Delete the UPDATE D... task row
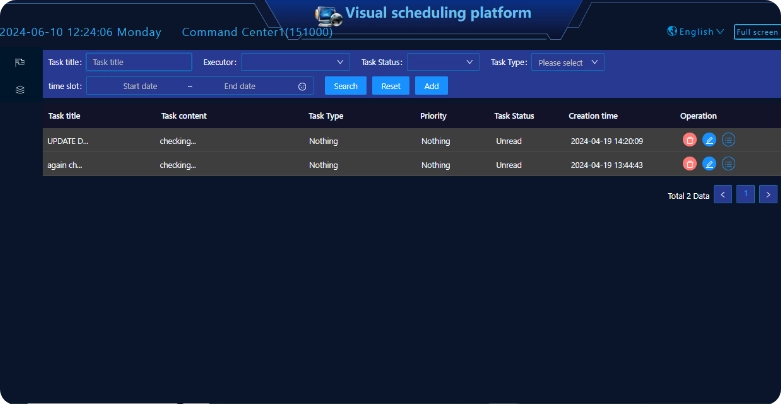This screenshot has width=781, height=405. [690, 140]
